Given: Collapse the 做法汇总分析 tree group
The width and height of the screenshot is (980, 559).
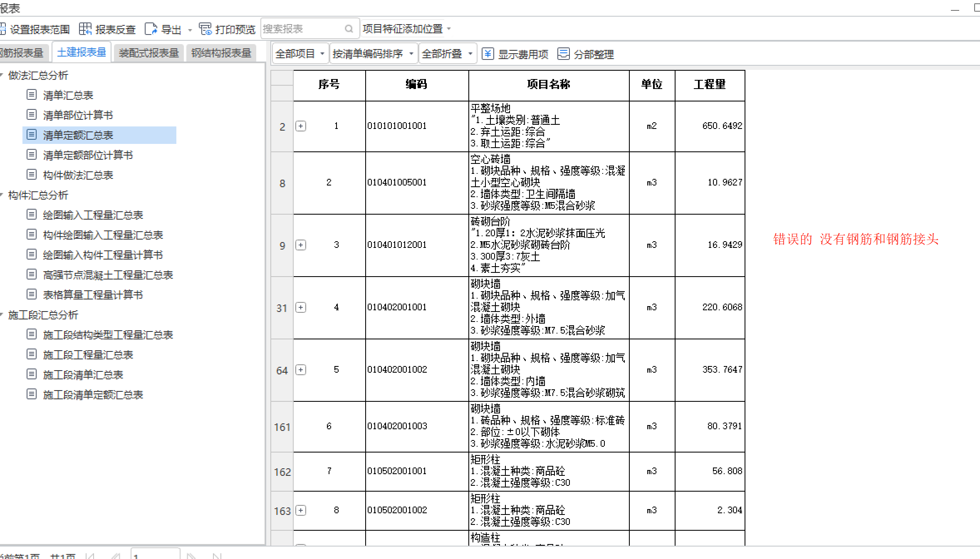Looking at the screenshot, I should 2,75.
